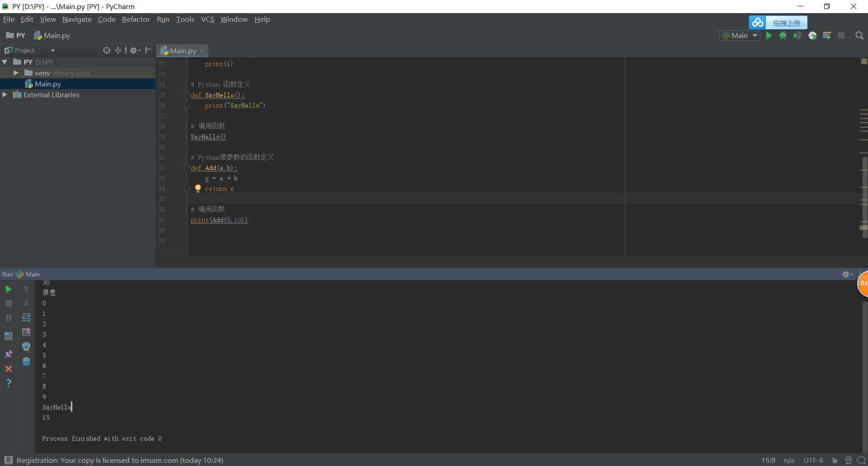Click the Main.py breadcrumb in navigation bar

coord(52,35)
